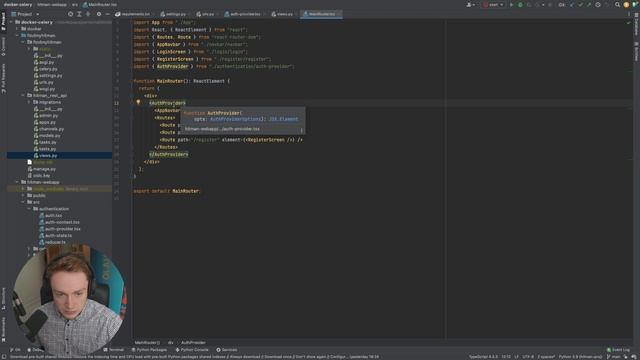
Task: Click the inspections green checkmark in editor corner
Action: point(629,23)
